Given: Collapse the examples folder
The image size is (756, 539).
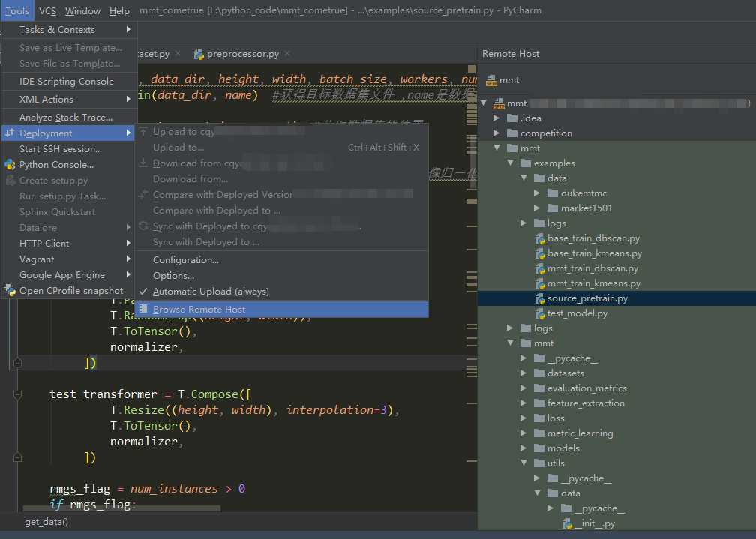Looking at the screenshot, I should 510,163.
